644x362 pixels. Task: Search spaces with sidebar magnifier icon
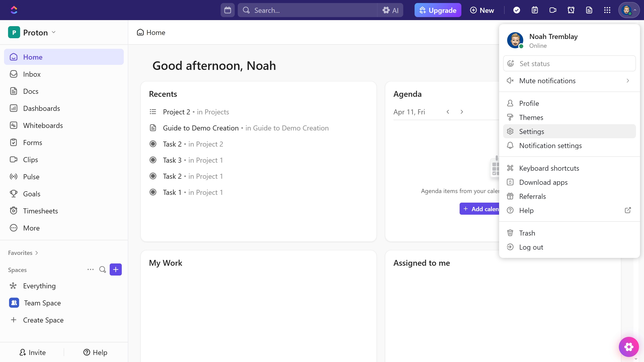[102, 269]
